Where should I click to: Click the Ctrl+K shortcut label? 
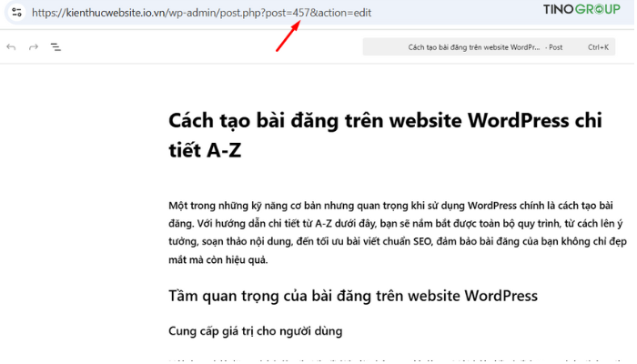(x=598, y=47)
